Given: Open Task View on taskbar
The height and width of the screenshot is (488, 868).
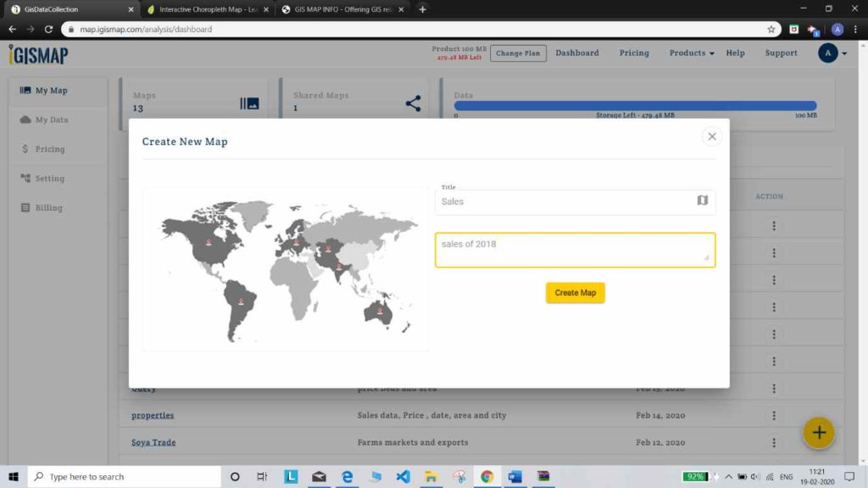Looking at the screenshot, I should pyautogui.click(x=262, y=476).
